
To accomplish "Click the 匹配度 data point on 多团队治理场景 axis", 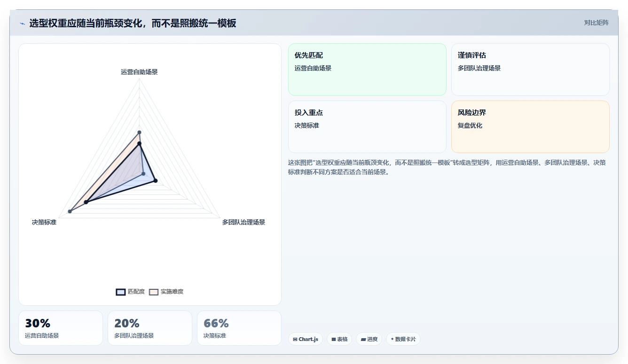I will [x=156, y=180].
